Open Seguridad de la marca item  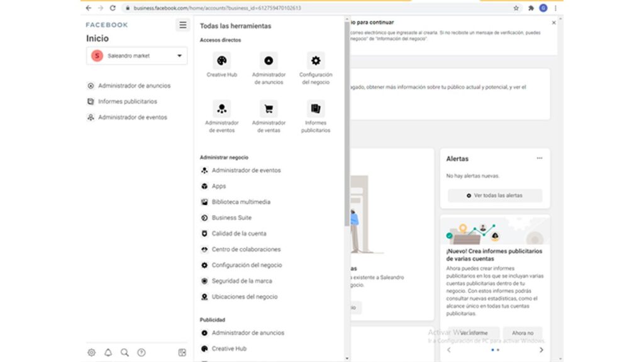pyautogui.click(x=236, y=281)
